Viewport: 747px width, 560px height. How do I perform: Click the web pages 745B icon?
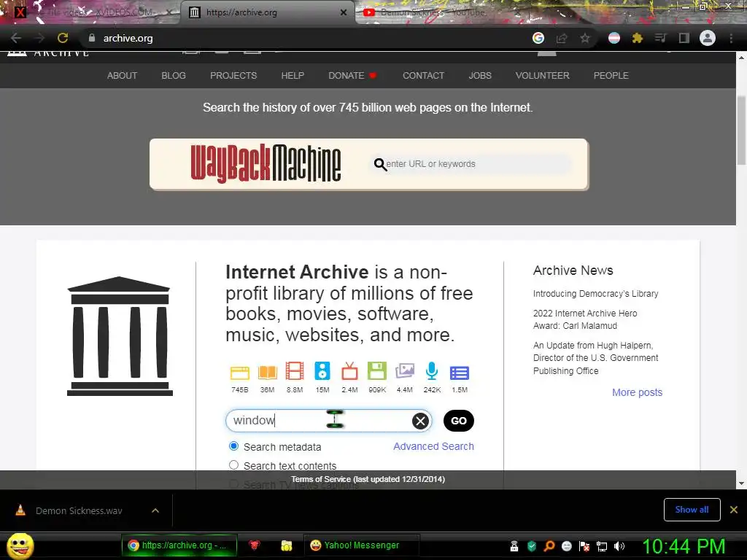(x=239, y=373)
